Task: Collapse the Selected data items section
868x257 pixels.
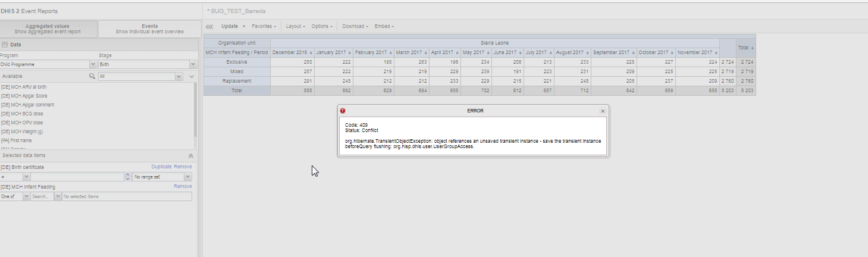Action: [190, 156]
